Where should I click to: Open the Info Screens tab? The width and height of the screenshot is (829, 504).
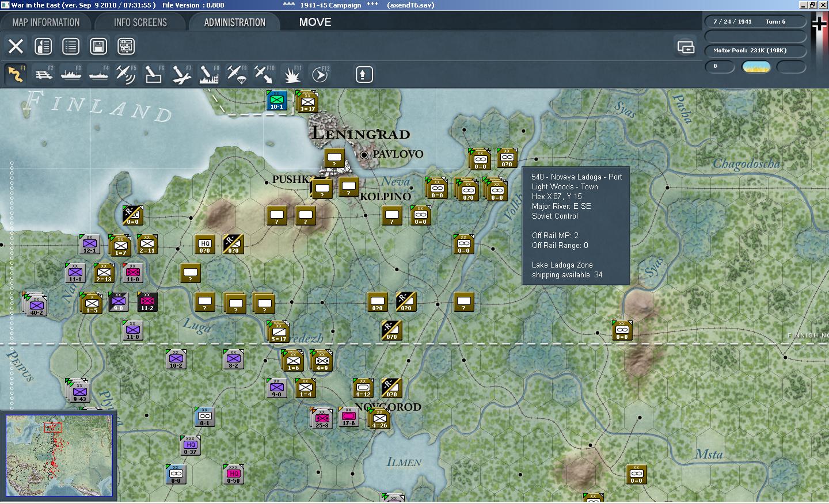pos(140,22)
